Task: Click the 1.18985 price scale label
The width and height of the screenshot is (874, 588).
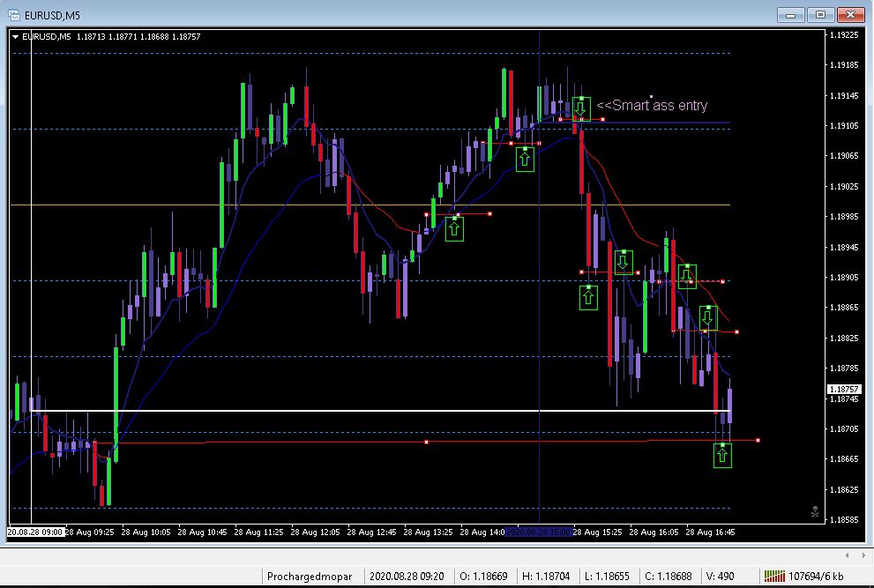Action: pos(843,216)
